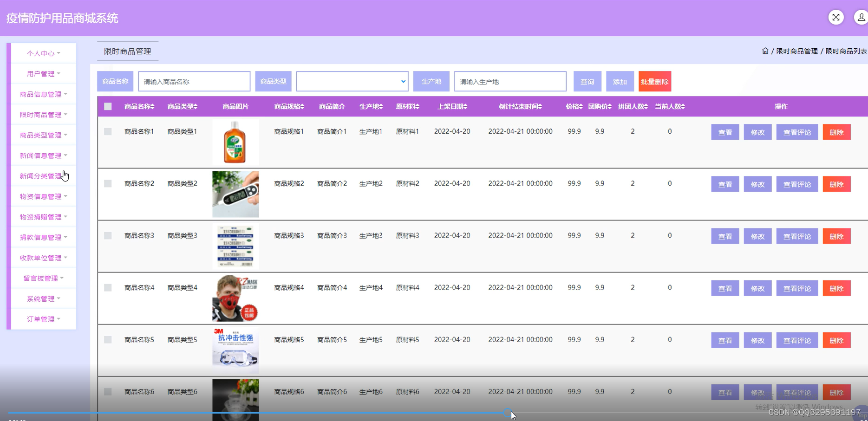Viewport: 868px width, 421px height.
Task: Expand 商品信息管理 sidebar menu
Action: [44, 94]
